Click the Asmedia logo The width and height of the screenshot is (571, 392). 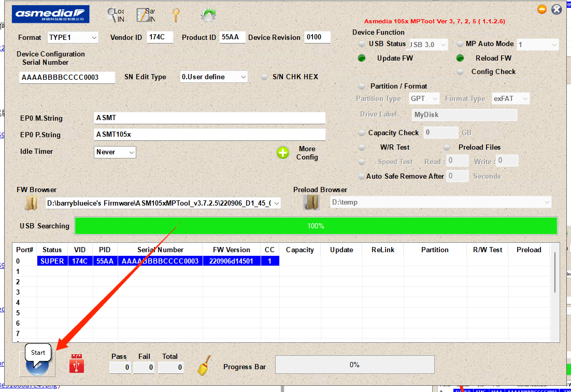[x=51, y=14]
